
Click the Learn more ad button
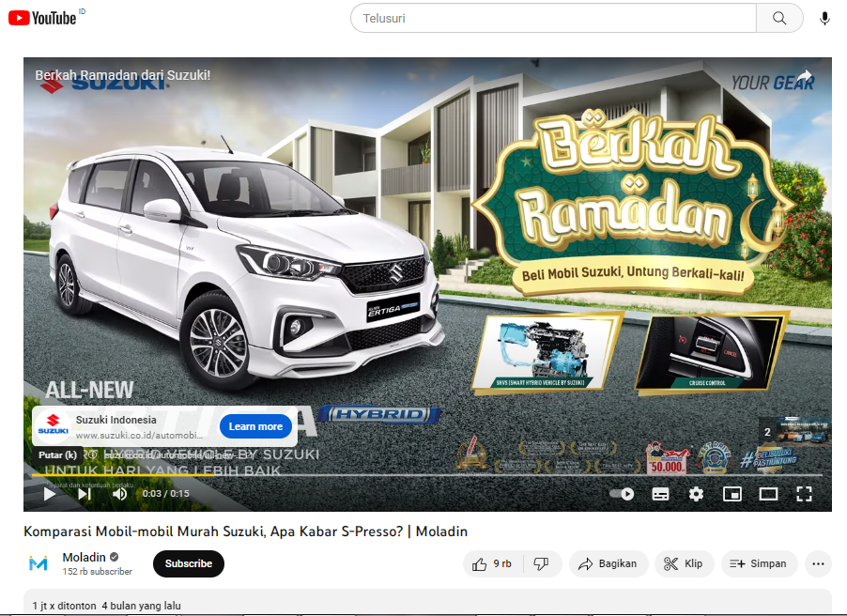pos(255,426)
